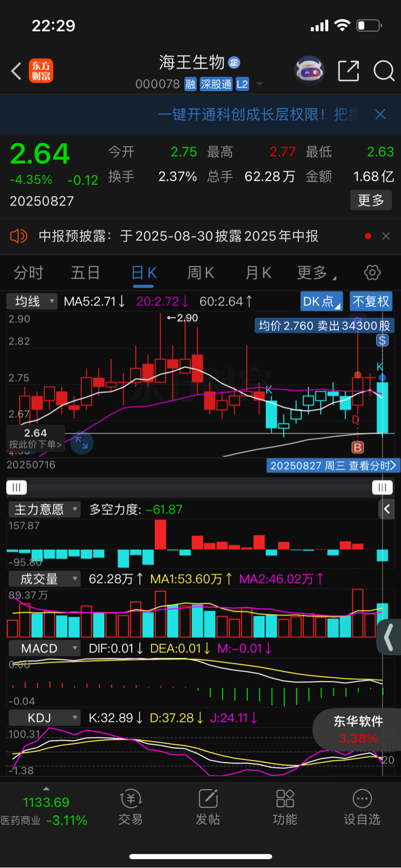Tap the fullscreen expand chart icon
Screen dimensions: 401x868
point(81,443)
